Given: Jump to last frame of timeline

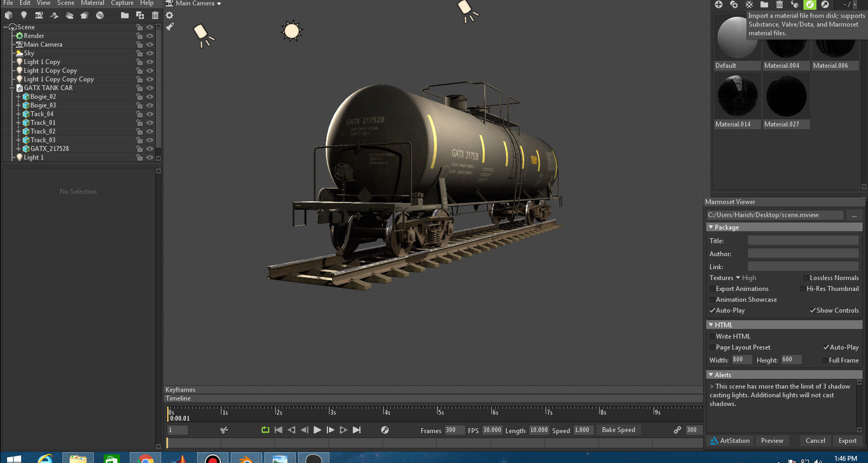Looking at the screenshot, I should point(357,430).
